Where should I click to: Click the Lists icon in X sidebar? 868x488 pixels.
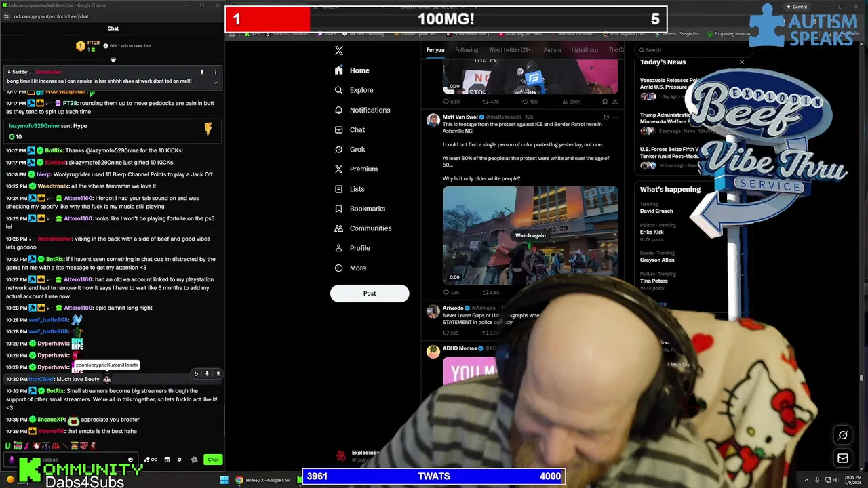coord(338,189)
